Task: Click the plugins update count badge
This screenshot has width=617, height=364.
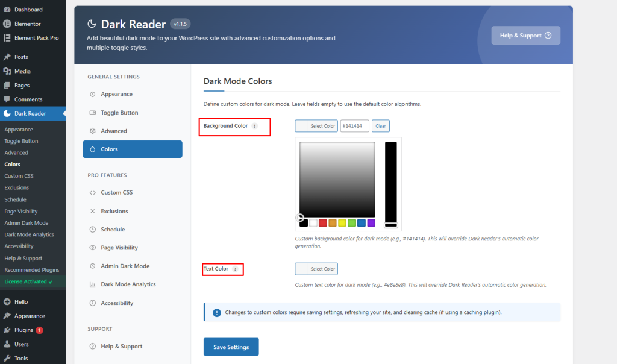Action: (x=39, y=330)
